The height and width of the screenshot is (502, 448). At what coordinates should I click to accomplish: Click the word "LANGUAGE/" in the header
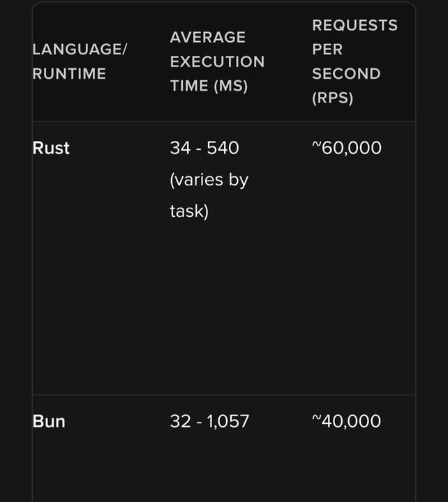[80, 50]
